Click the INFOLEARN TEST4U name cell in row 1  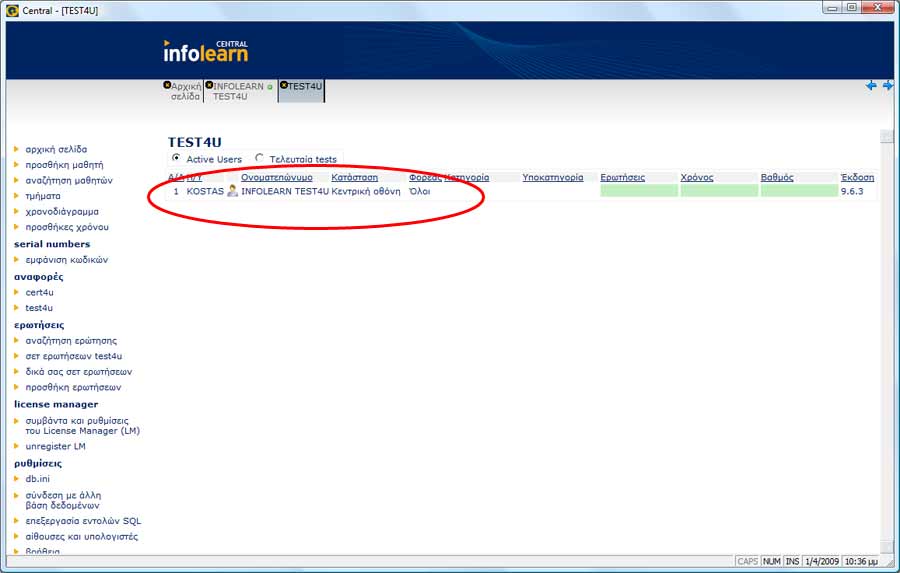285,191
